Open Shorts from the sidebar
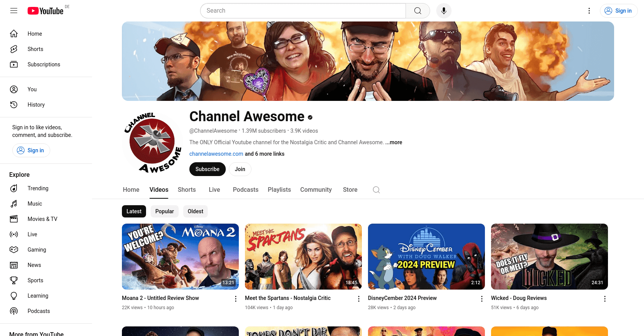Image resolution: width=644 pixels, height=336 pixels. pos(35,49)
